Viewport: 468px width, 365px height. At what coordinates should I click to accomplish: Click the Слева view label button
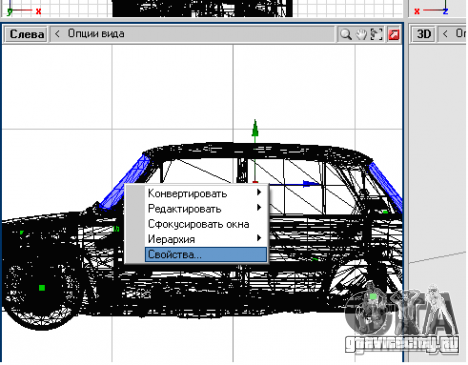pos(27,34)
